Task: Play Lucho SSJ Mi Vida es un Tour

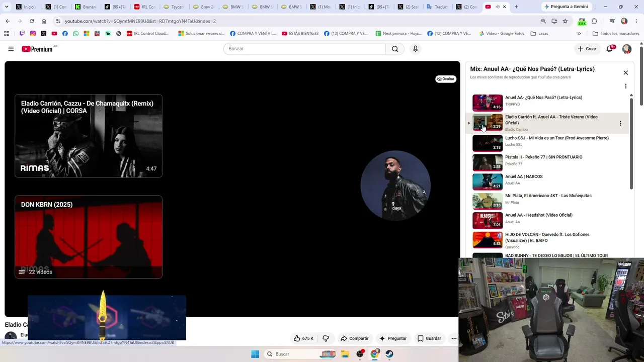Action: [548, 143]
